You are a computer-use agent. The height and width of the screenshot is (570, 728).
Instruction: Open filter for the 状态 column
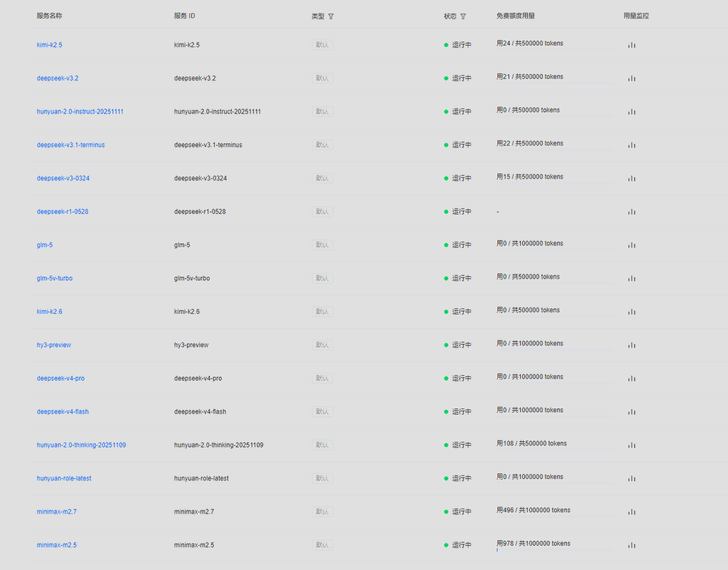[463, 16]
